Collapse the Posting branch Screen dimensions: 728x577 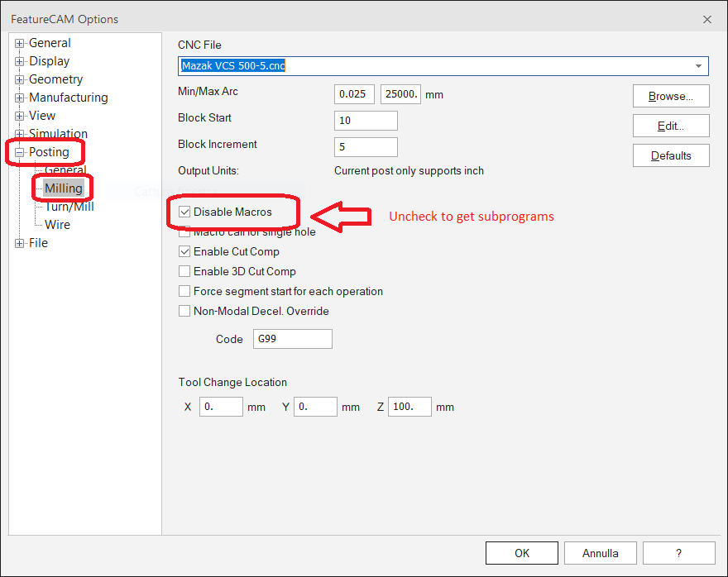18,151
